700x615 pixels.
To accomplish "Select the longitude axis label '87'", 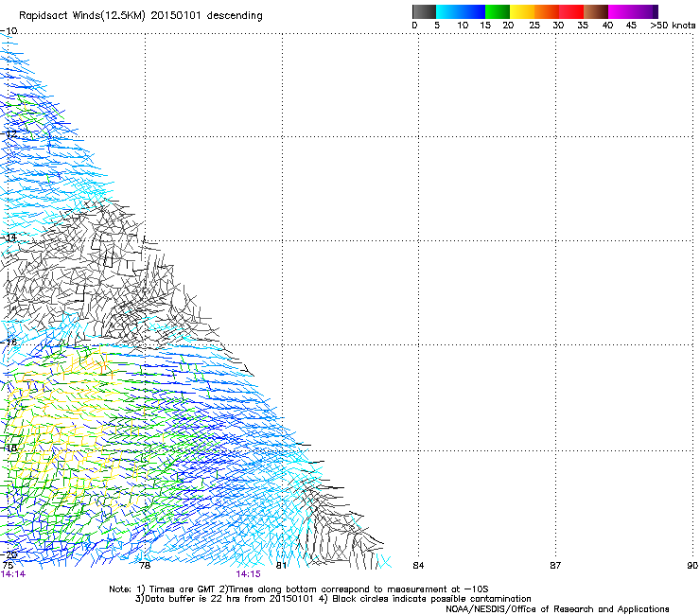I will pos(555,566).
